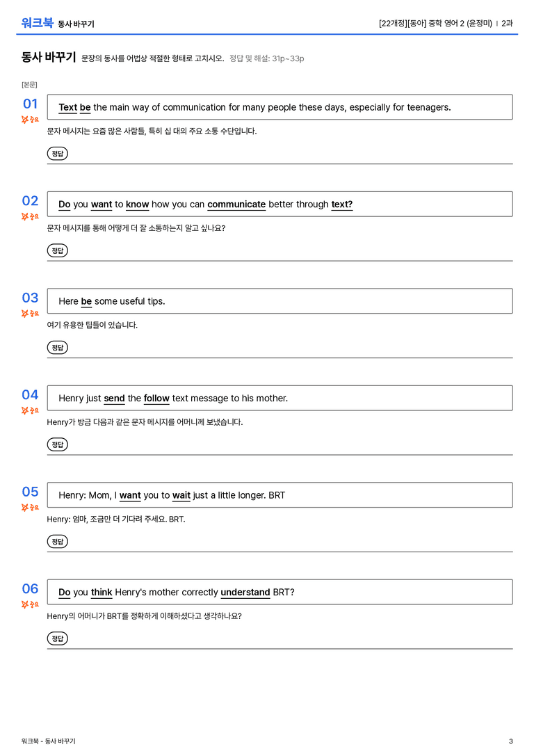Click the red 중요 star icon by question 06
The height and width of the screenshot is (756, 534).
coord(25,604)
